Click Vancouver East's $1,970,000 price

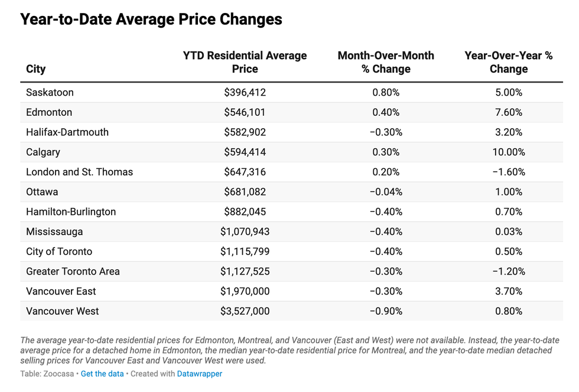click(x=245, y=292)
